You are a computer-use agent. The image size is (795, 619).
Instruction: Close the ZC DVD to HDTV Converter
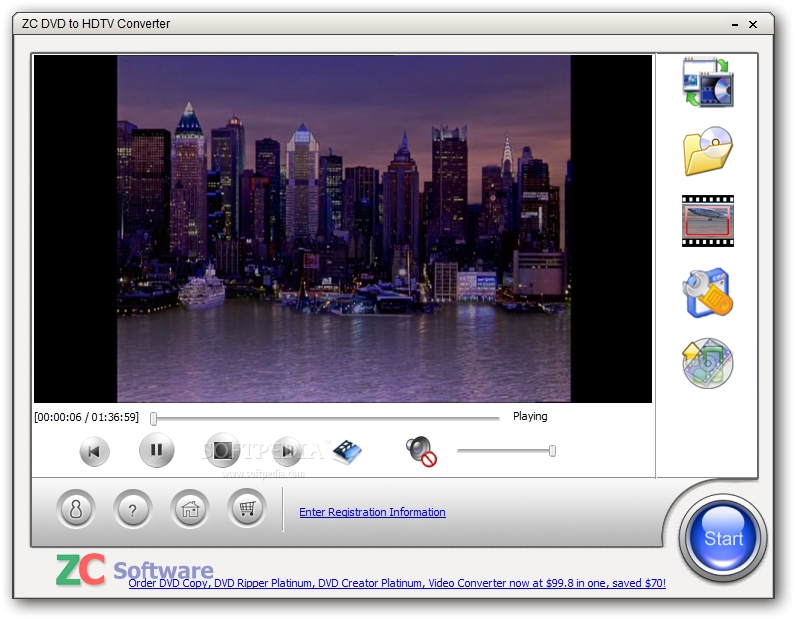click(x=753, y=24)
